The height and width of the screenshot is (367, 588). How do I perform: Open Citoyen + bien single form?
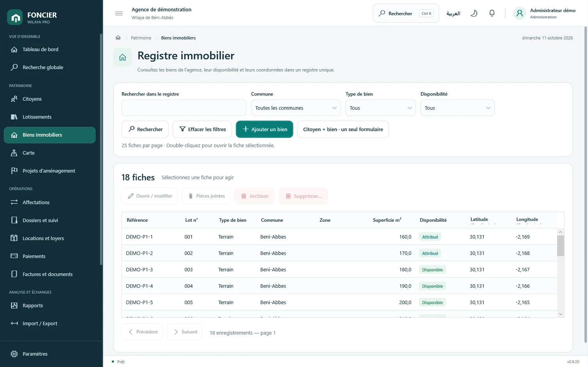pos(343,129)
